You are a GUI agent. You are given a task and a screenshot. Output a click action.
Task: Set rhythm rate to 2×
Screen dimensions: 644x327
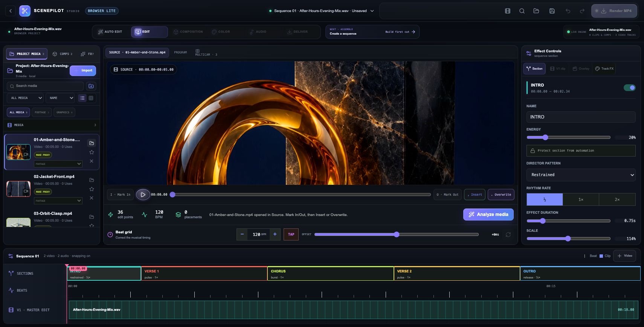pos(617,199)
